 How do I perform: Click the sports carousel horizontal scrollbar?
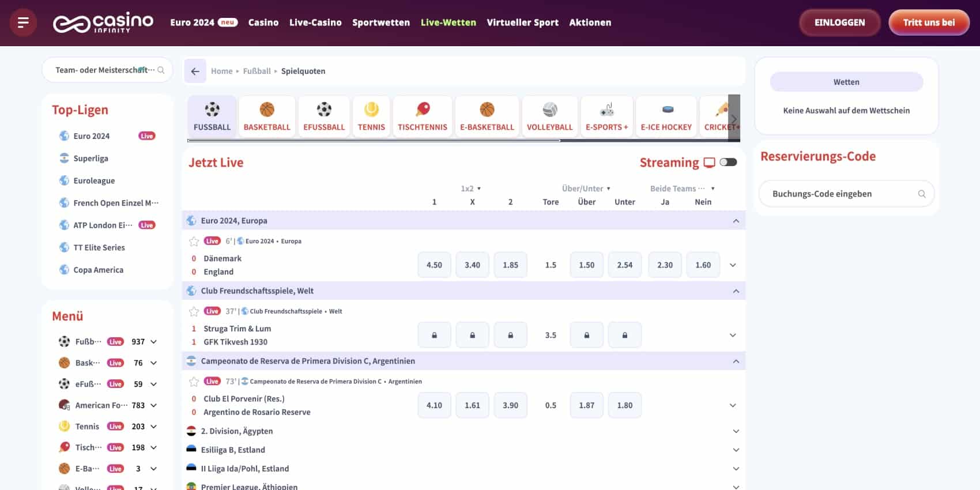[374, 140]
